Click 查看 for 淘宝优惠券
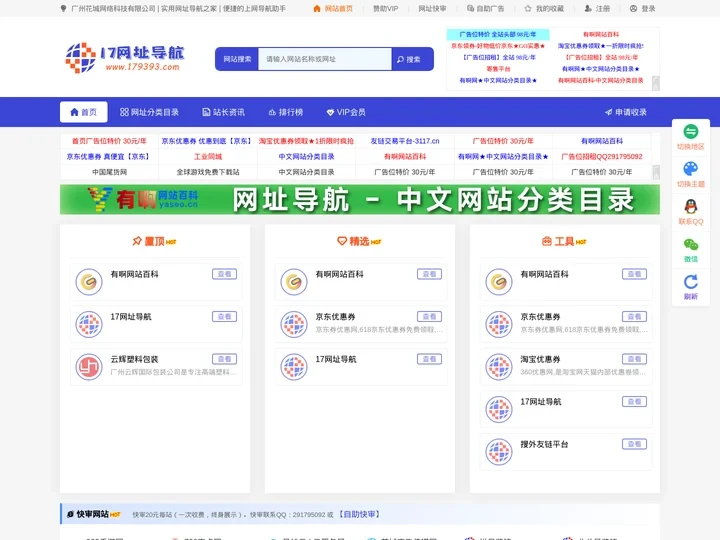 tap(635, 359)
